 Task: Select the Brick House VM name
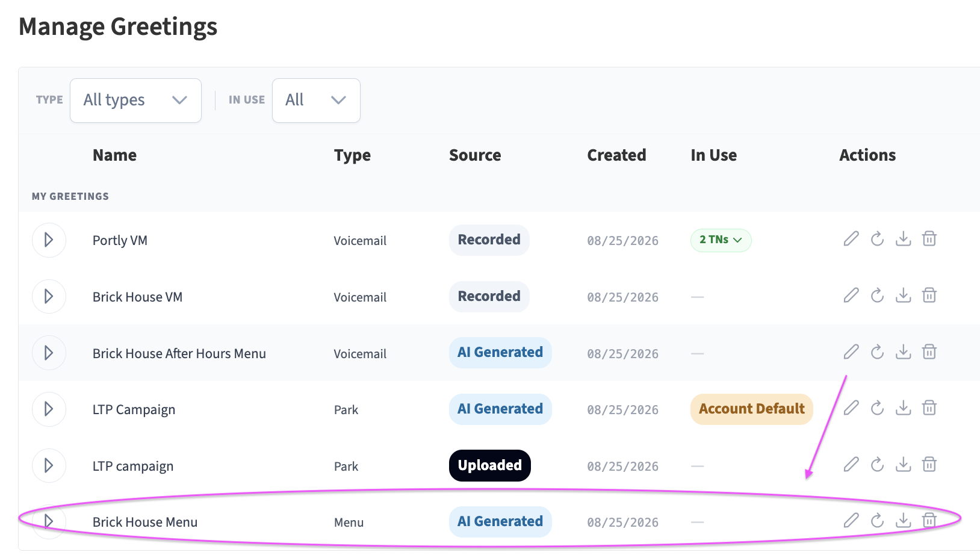137,297
